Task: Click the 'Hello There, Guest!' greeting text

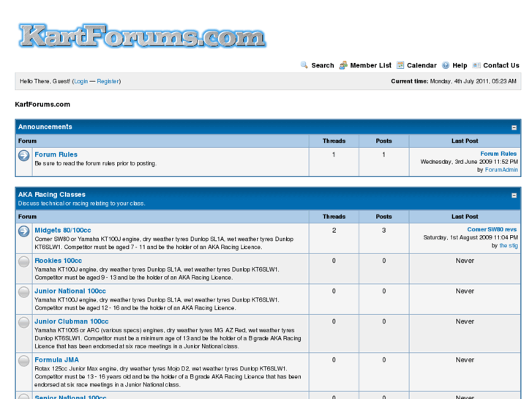Action: click(x=45, y=81)
